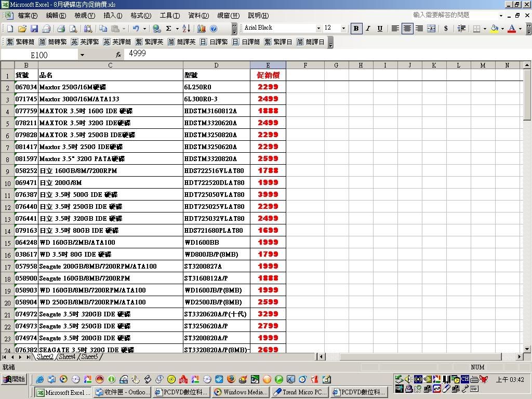Open Print Preview from the toolbar

[x=73, y=29]
